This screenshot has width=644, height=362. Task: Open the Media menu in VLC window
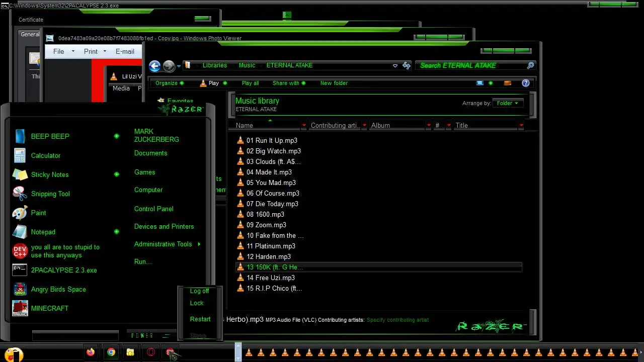[121, 88]
